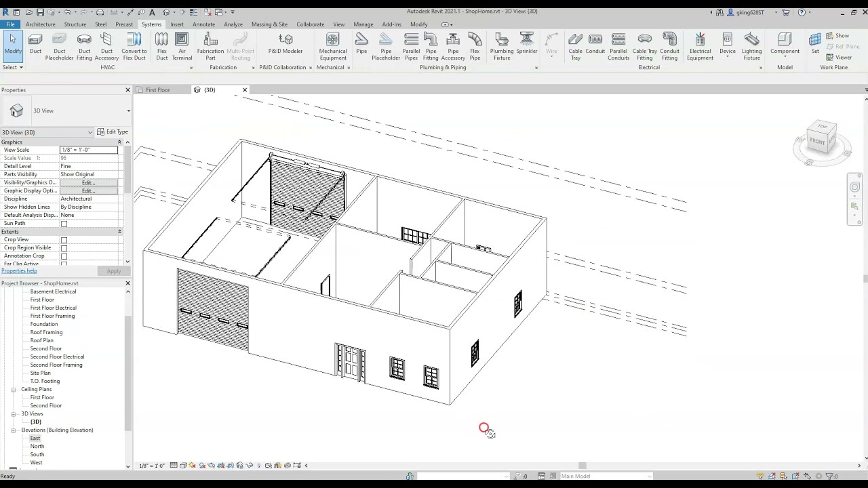Click the Save icon in quick access toolbar
The width and height of the screenshot is (868, 488).
point(40,12)
